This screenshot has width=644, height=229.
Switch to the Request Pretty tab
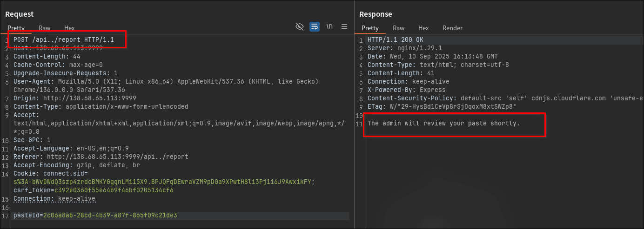16,28
